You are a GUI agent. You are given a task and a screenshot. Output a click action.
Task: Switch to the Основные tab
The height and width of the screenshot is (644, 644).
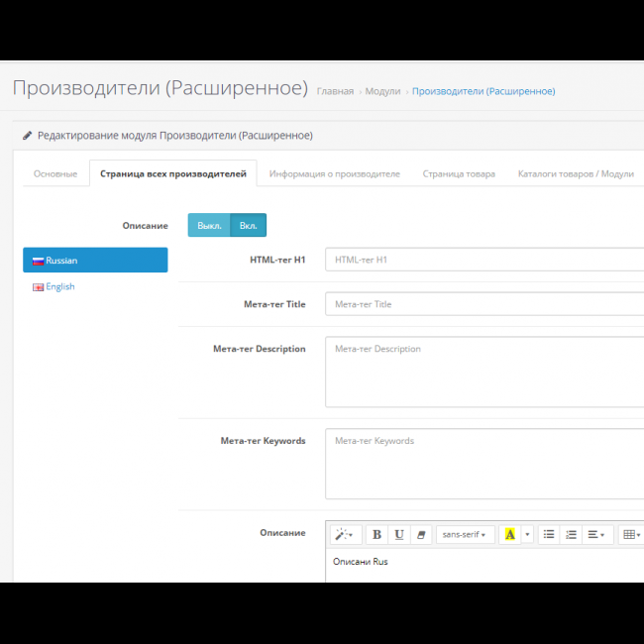coord(55,173)
